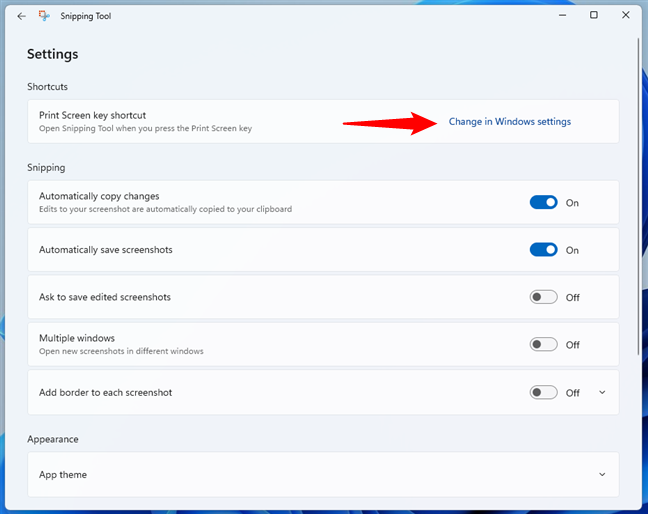648x514 pixels.
Task: Enable Add border to each screenshot
Action: (x=543, y=393)
